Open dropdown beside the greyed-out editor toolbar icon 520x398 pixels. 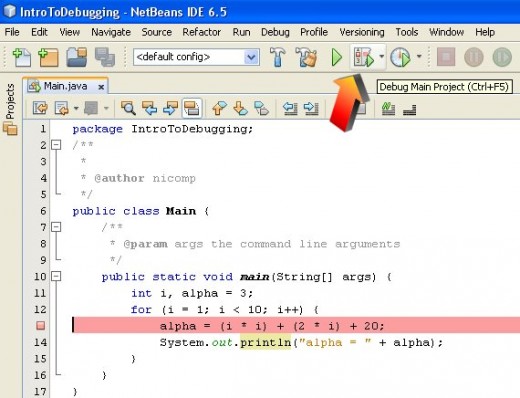click(x=106, y=108)
